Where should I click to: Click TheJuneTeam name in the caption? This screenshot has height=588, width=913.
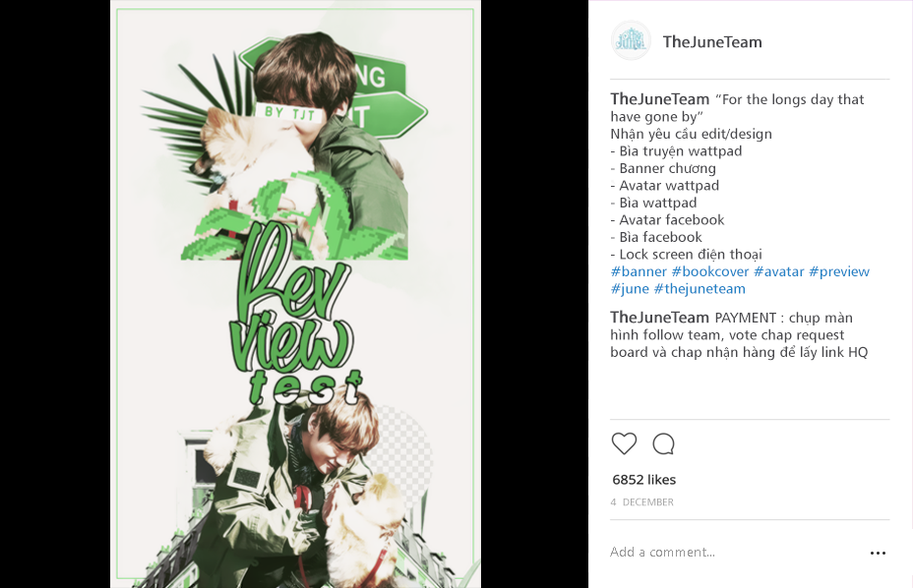click(x=660, y=99)
